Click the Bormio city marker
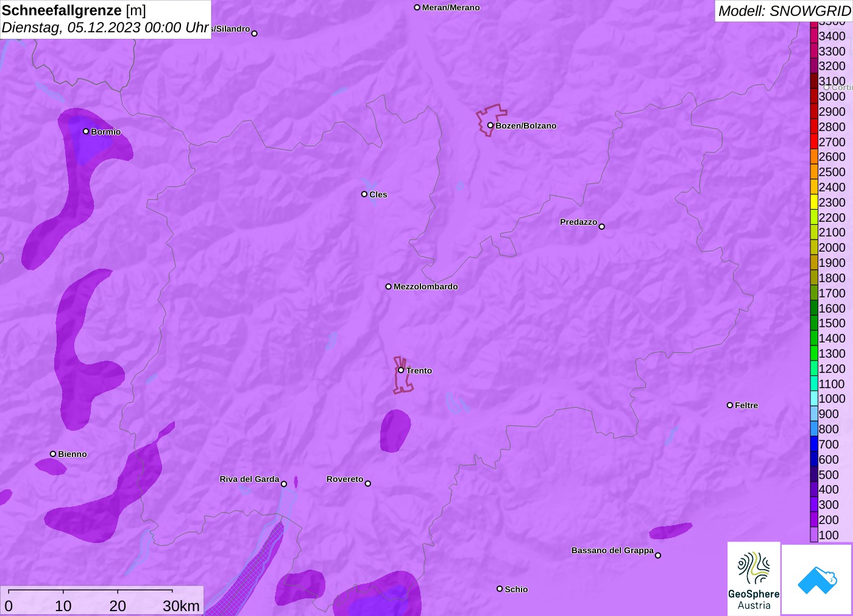 tap(86, 131)
